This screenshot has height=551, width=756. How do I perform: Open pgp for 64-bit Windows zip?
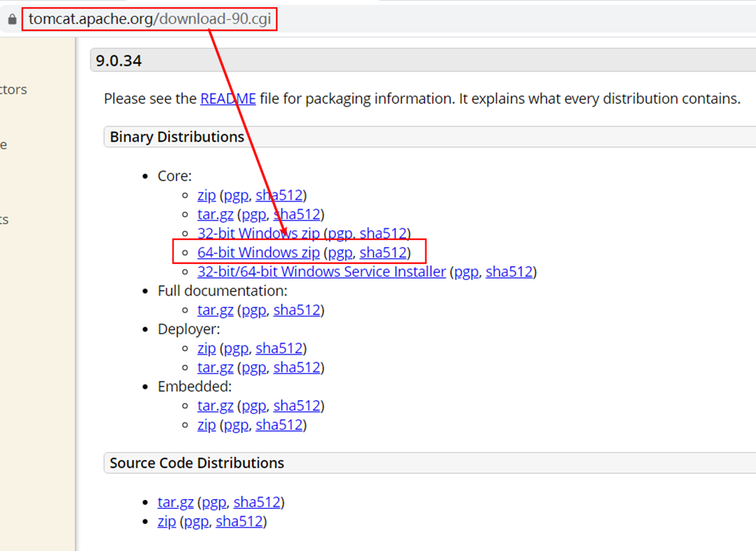(x=340, y=253)
